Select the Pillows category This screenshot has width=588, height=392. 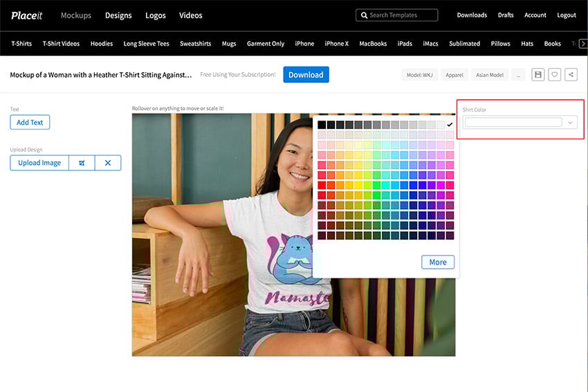[x=500, y=44]
